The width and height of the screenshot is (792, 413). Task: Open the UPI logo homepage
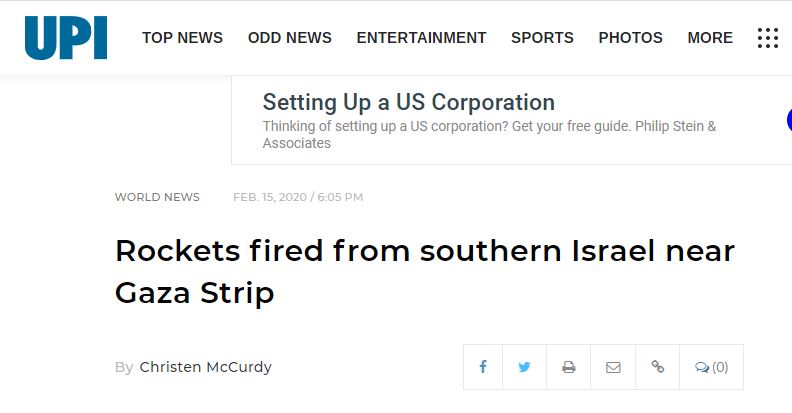pos(66,38)
